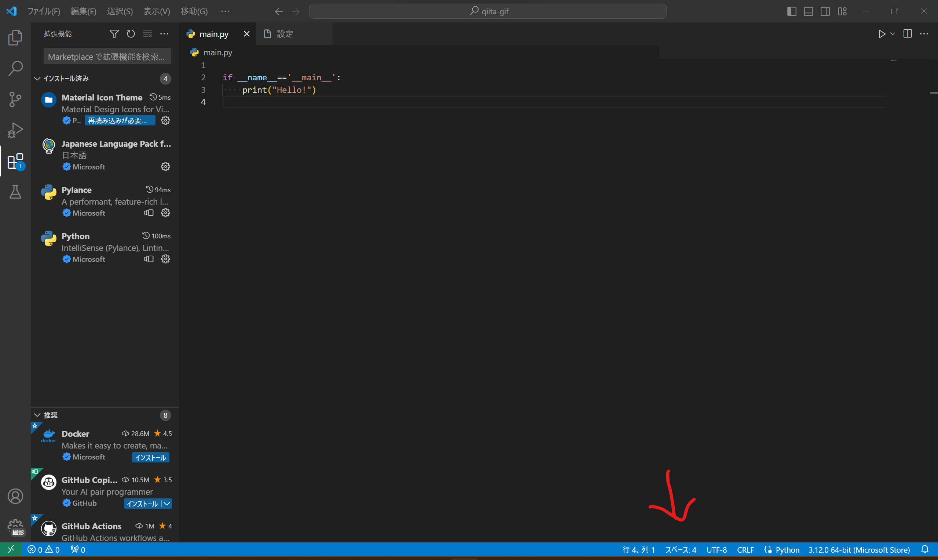Click the extensions filter funnel icon
This screenshot has width=938, height=560.
tap(114, 34)
